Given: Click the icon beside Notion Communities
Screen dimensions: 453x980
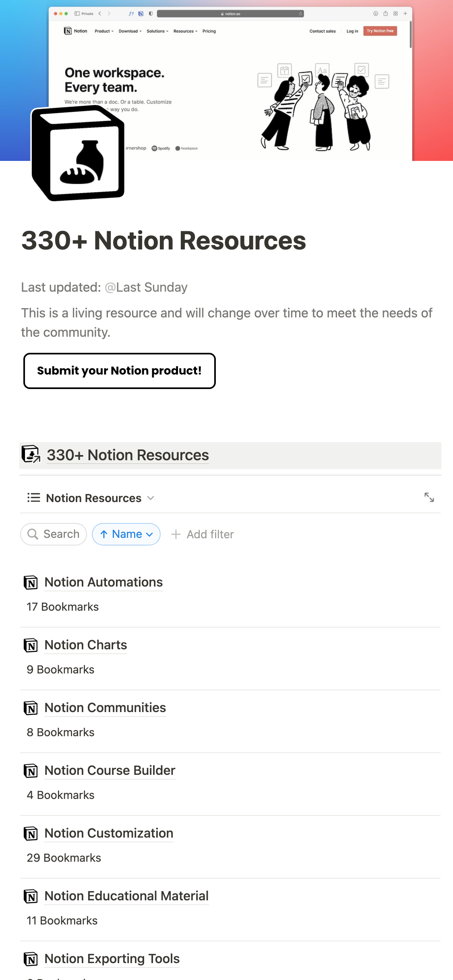Looking at the screenshot, I should [x=31, y=708].
